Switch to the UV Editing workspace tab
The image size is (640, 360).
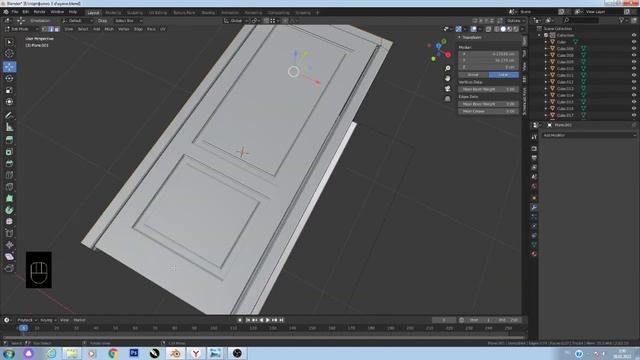[158, 13]
